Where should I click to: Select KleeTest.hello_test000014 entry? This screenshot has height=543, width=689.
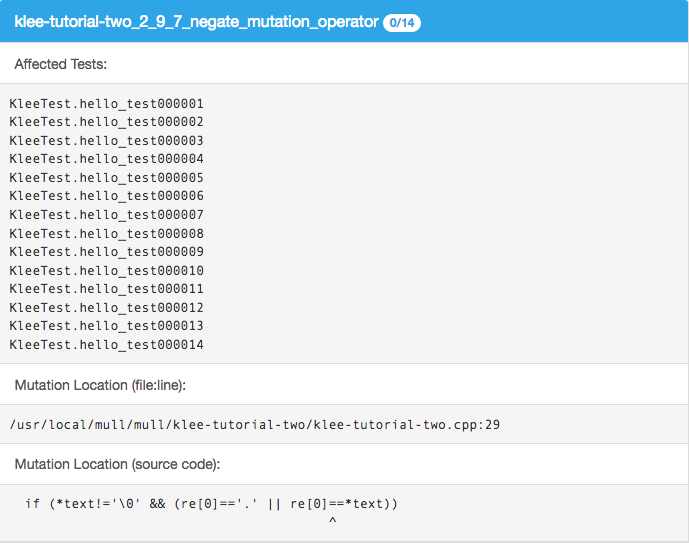(106, 344)
